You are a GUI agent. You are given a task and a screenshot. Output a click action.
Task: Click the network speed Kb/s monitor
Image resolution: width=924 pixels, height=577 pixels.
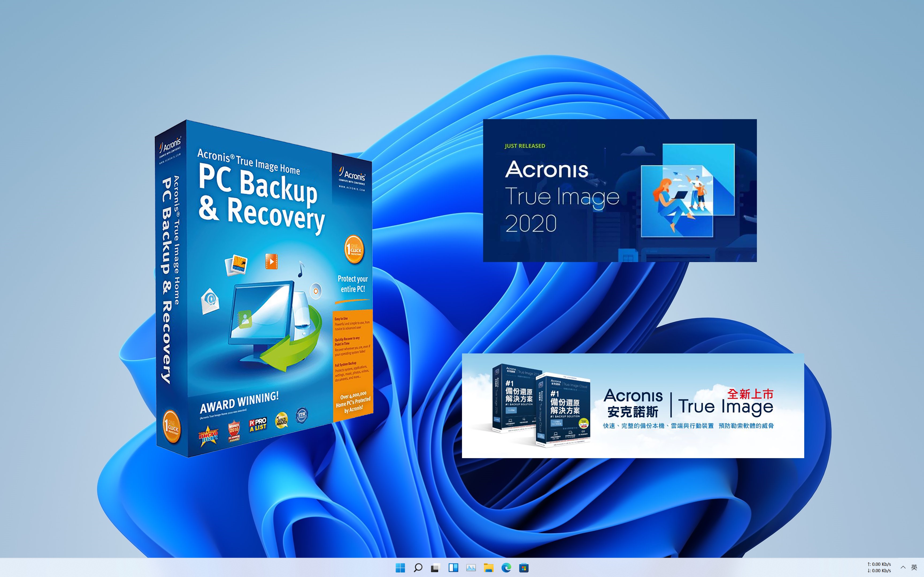point(879,567)
